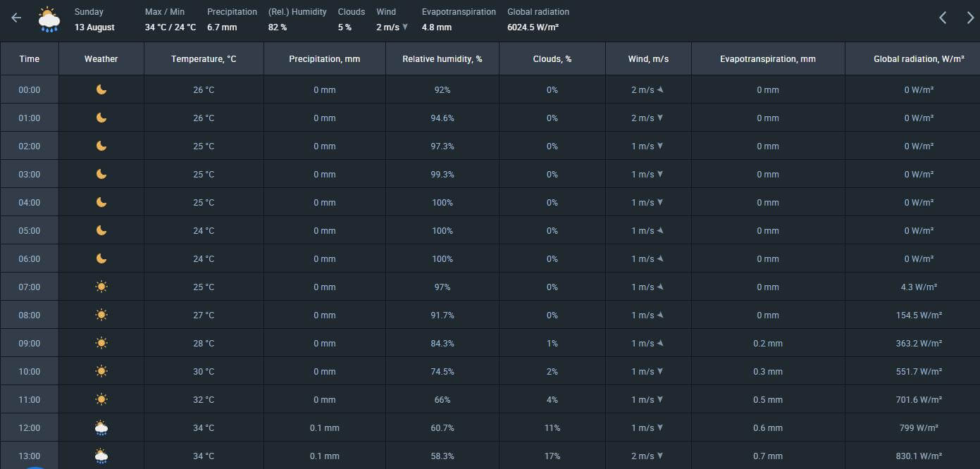The height and width of the screenshot is (469, 980).
Task: Click the Weather column header
Action: [x=101, y=58]
